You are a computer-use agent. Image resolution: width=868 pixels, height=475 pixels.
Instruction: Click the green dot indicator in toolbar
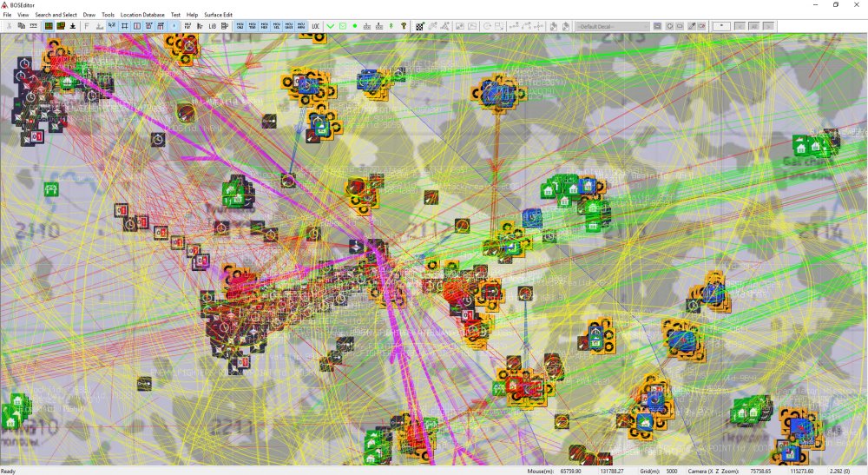(355, 26)
